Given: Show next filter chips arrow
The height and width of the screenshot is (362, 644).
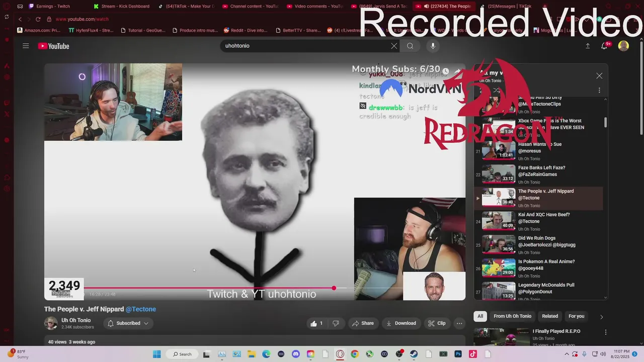Looking at the screenshot, I should 601,317.
